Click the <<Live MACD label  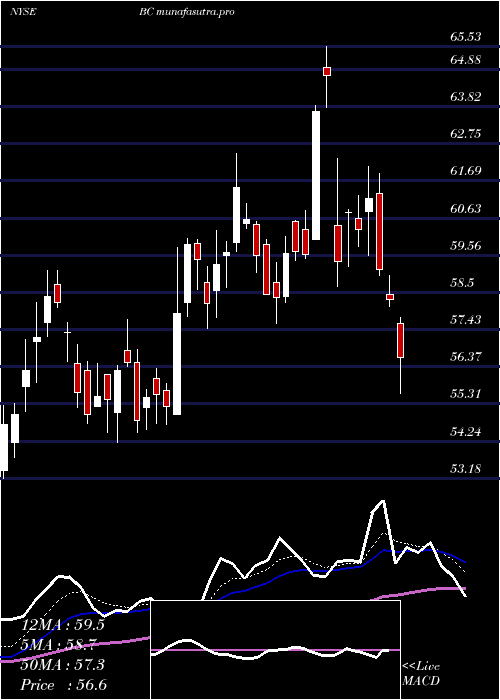[x=421, y=673]
